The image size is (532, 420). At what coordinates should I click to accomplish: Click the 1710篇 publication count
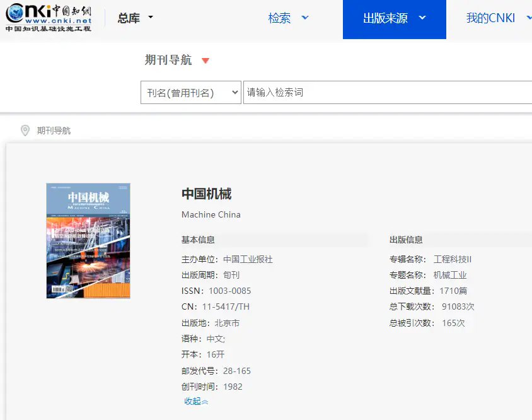[x=453, y=291]
